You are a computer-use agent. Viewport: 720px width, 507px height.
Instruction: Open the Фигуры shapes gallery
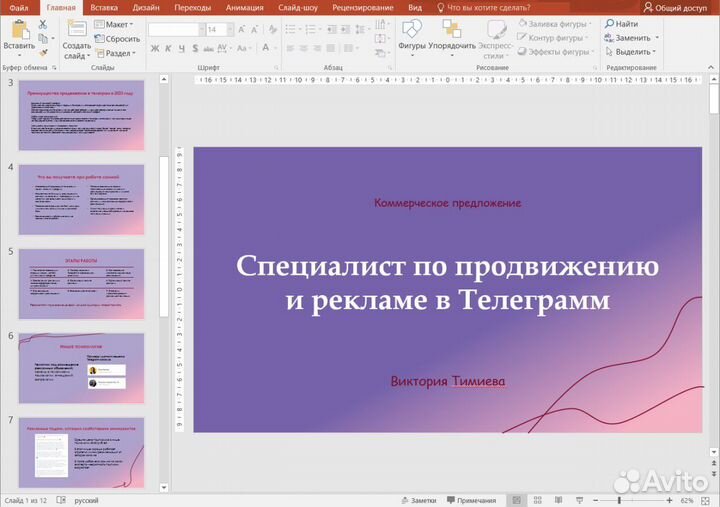click(412, 38)
